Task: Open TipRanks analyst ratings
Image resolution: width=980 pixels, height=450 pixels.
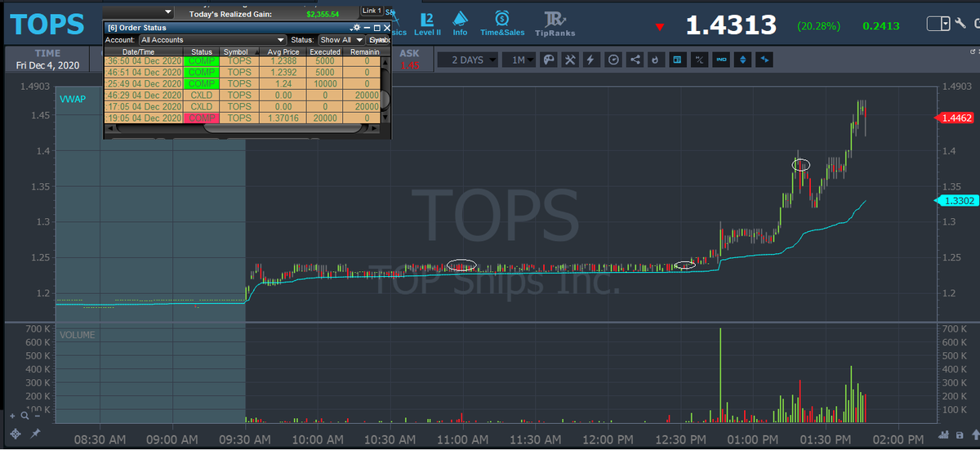Action: (x=555, y=24)
